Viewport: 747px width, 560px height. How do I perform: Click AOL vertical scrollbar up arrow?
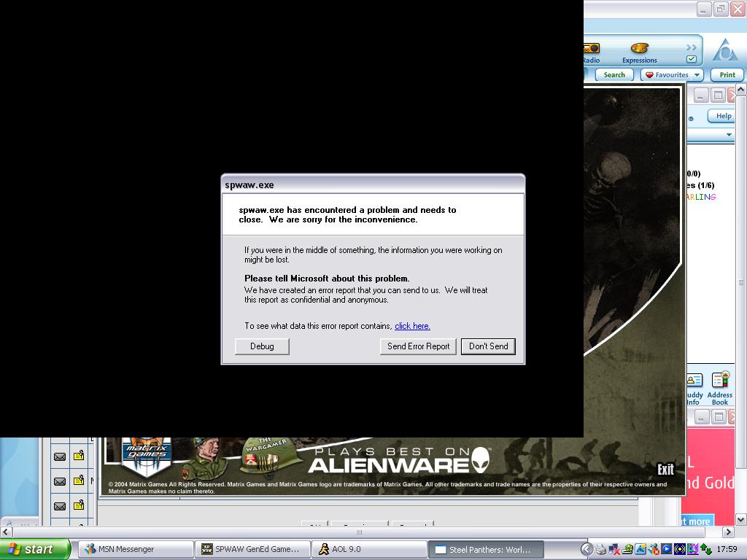point(741,89)
